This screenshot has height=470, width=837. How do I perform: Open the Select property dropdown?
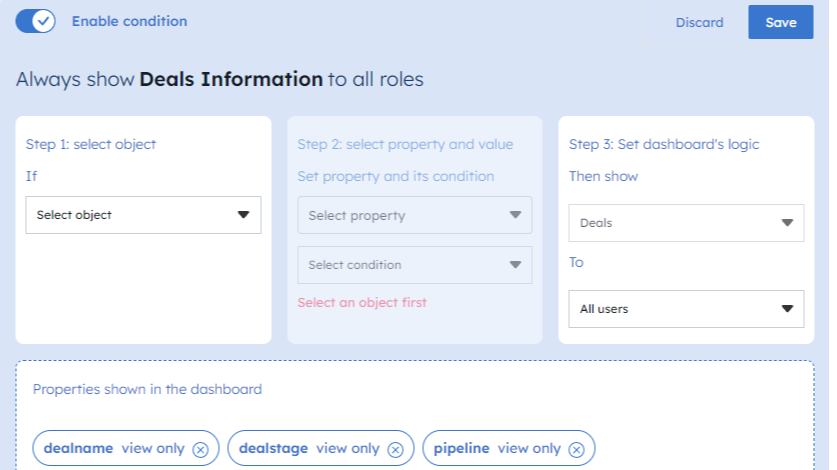[x=414, y=215]
